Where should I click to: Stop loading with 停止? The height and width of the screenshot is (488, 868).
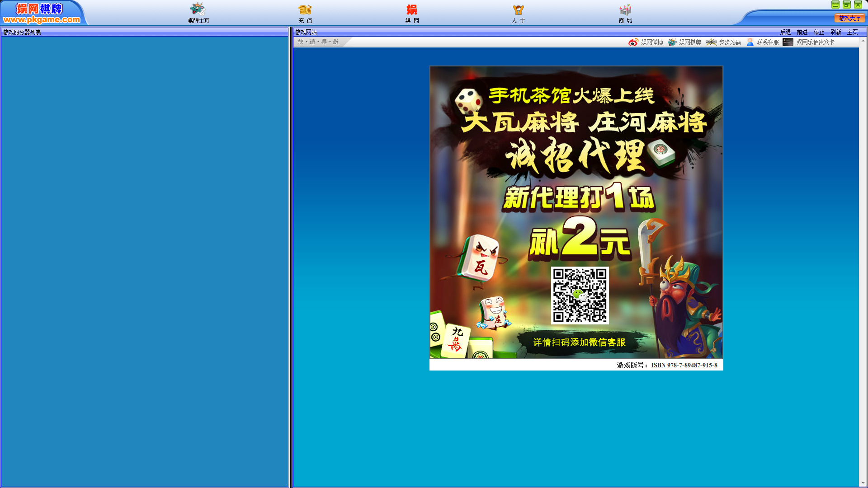pyautogui.click(x=819, y=32)
